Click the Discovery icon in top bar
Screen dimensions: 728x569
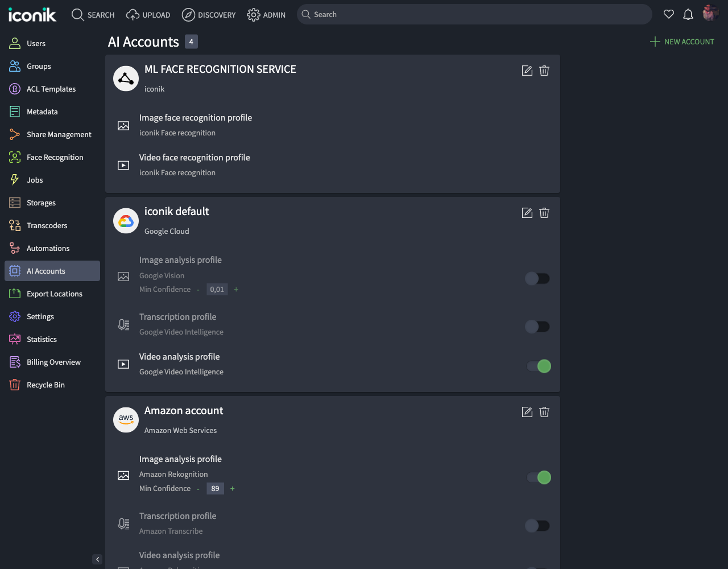pyautogui.click(x=209, y=15)
